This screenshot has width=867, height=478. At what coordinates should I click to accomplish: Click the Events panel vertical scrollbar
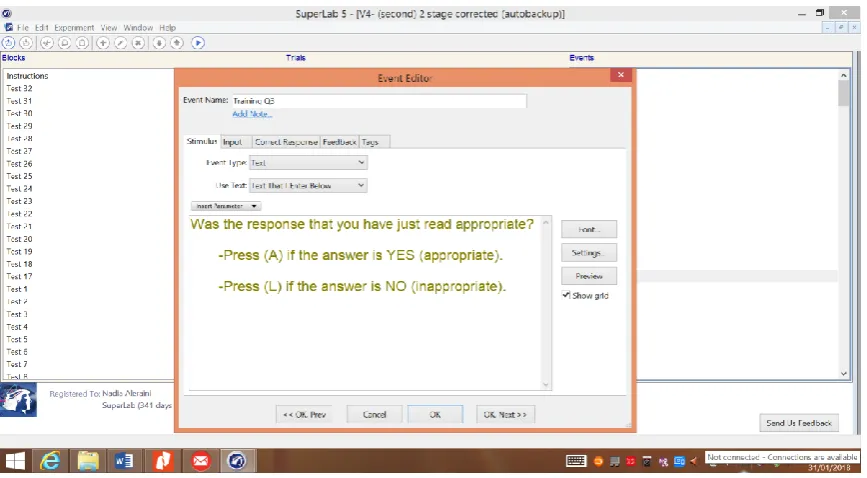[x=844, y=224]
